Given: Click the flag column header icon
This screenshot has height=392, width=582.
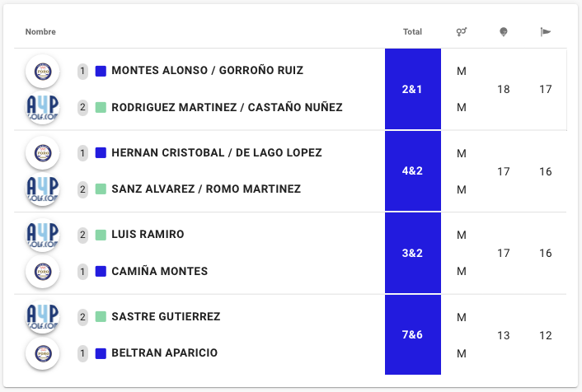Looking at the screenshot, I should 546,32.
